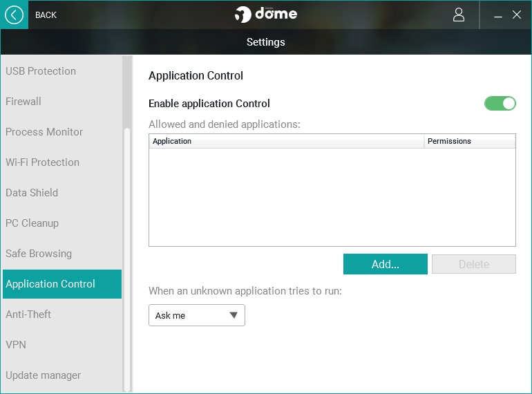Open Anti-Theft settings
Viewport: 532px width, 394px height.
coord(28,315)
